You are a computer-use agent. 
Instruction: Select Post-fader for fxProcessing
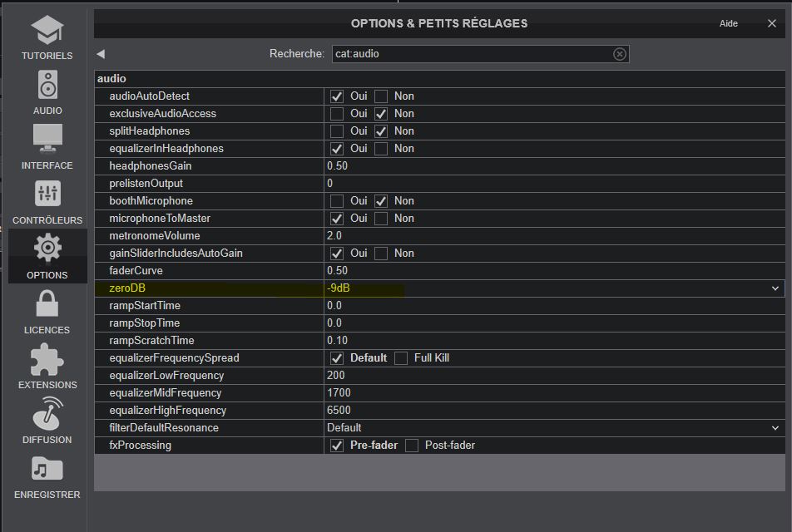coord(412,446)
